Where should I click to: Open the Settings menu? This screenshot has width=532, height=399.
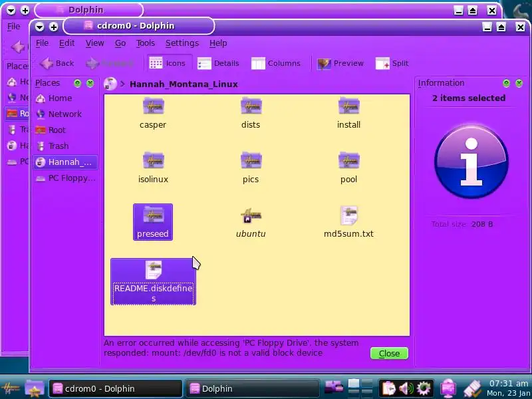click(x=182, y=43)
